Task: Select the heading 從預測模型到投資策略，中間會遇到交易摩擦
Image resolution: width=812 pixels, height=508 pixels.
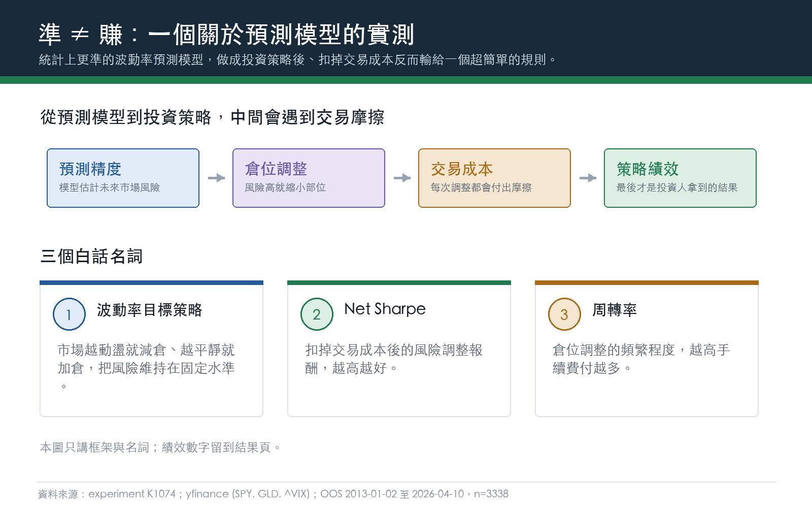Action: click(x=212, y=117)
